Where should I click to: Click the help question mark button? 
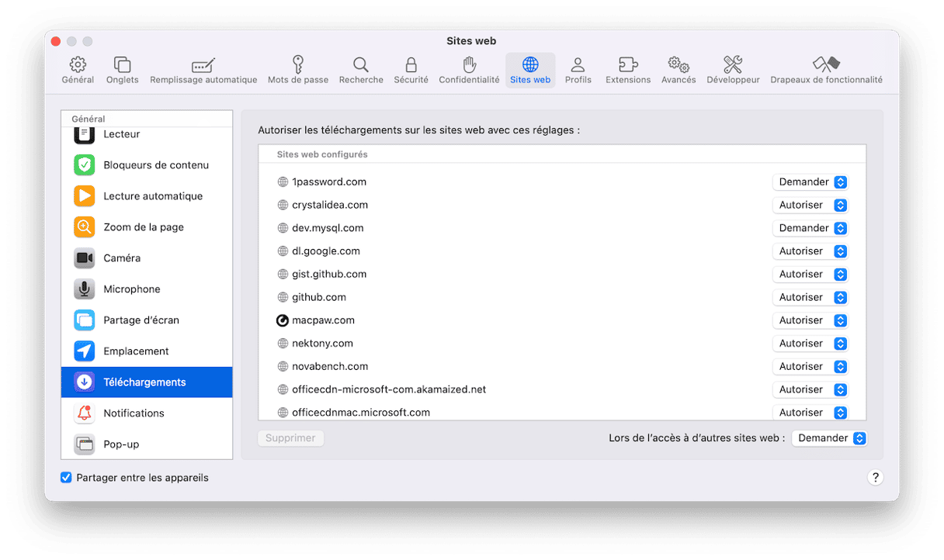click(x=875, y=478)
